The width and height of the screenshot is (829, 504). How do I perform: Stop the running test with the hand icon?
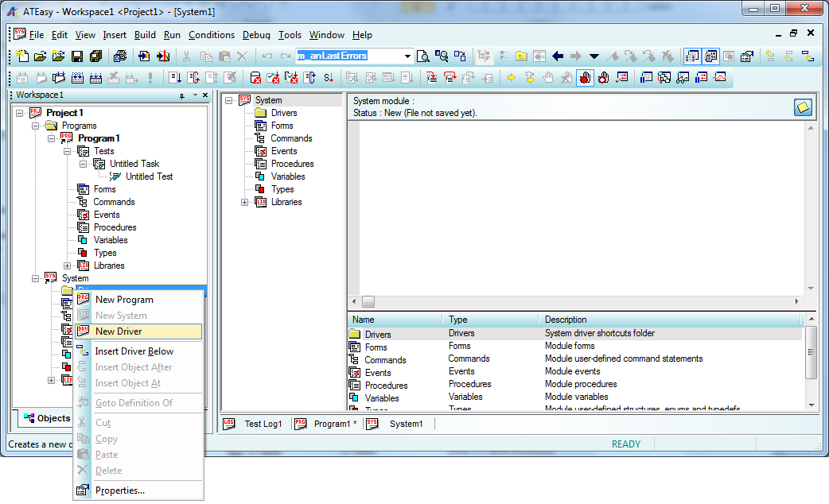tap(547, 77)
